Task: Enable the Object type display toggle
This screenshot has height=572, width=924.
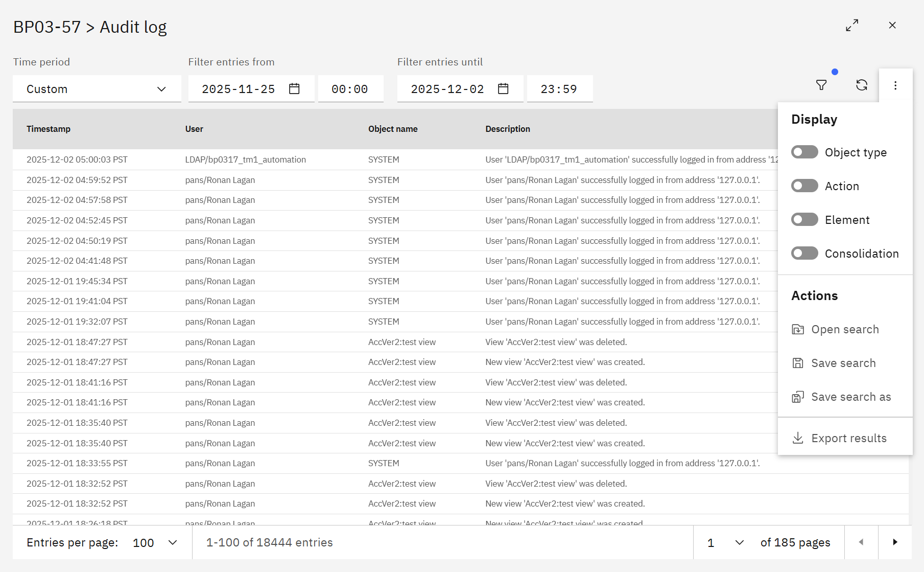Action: [x=804, y=152]
